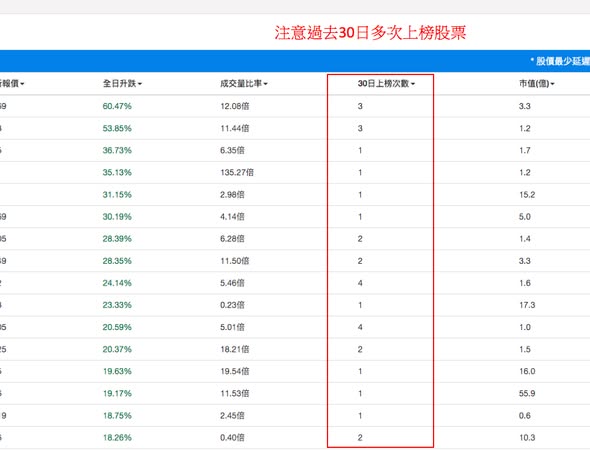Click the 28.35% gain cell
The height and width of the screenshot is (452, 590).
[x=117, y=261]
